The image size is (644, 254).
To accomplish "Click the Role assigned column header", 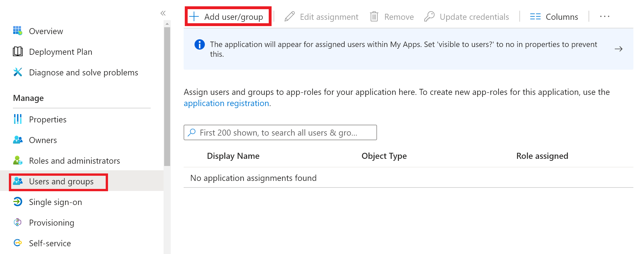I will (542, 156).
